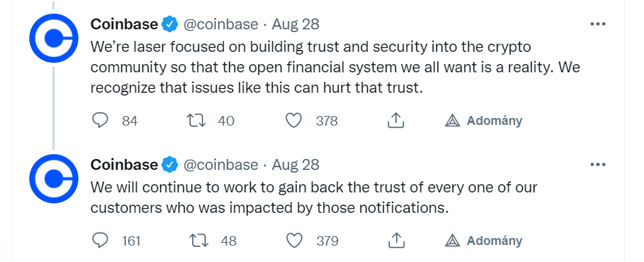Like the tweet with 378 likes
Image resolution: width=644 pixels, height=262 pixels.
[x=294, y=121]
